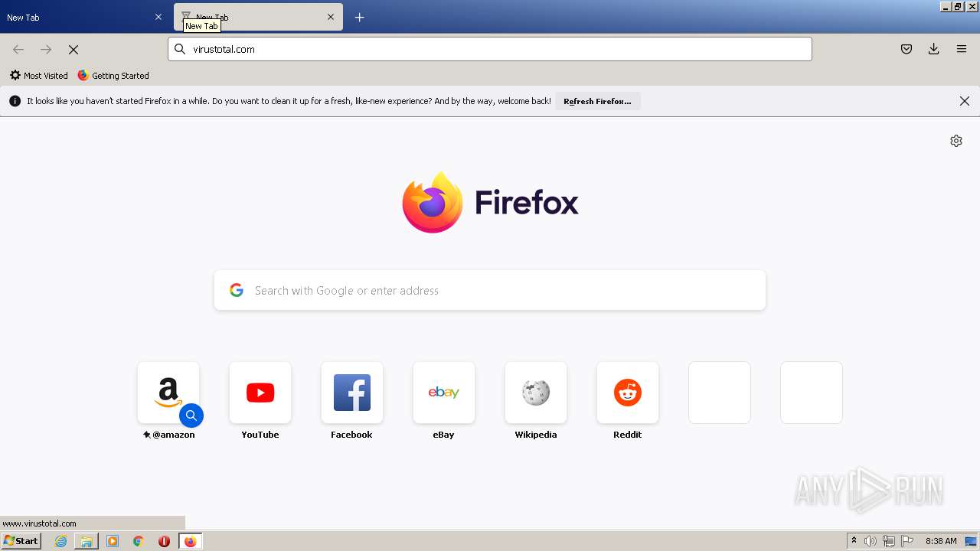Open the Wikipedia shortcut tile
Image resolution: width=980 pixels, height=551 pixels.
pyautogui.click(x=536, y=393)
